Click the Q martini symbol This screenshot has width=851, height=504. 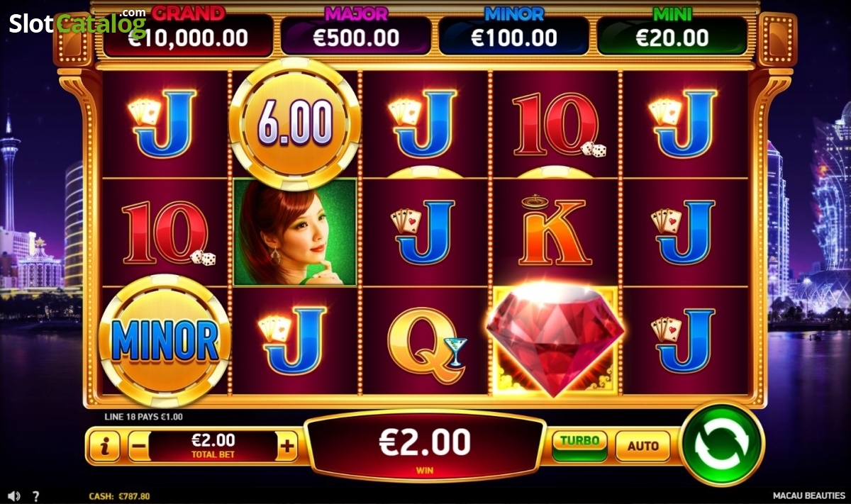(x=425, y=340)
